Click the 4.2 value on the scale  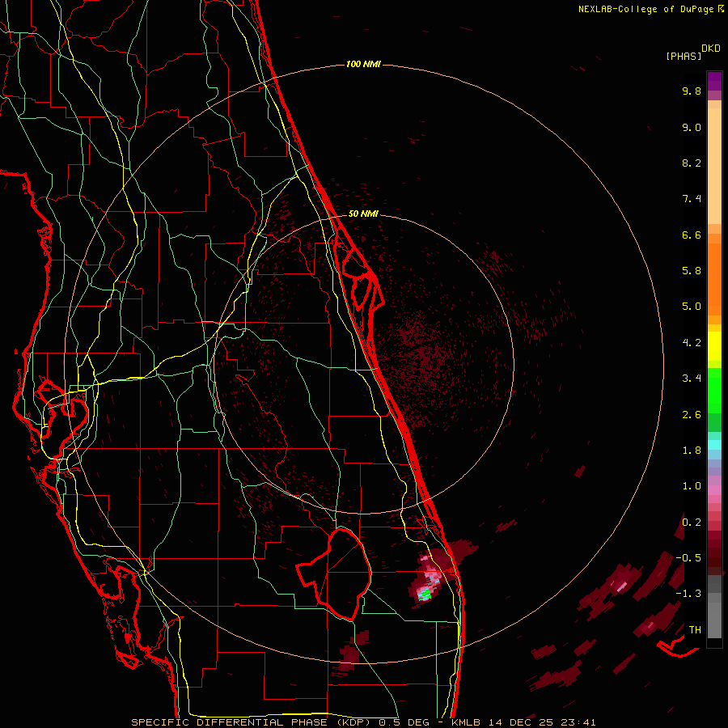pos(692,343)
